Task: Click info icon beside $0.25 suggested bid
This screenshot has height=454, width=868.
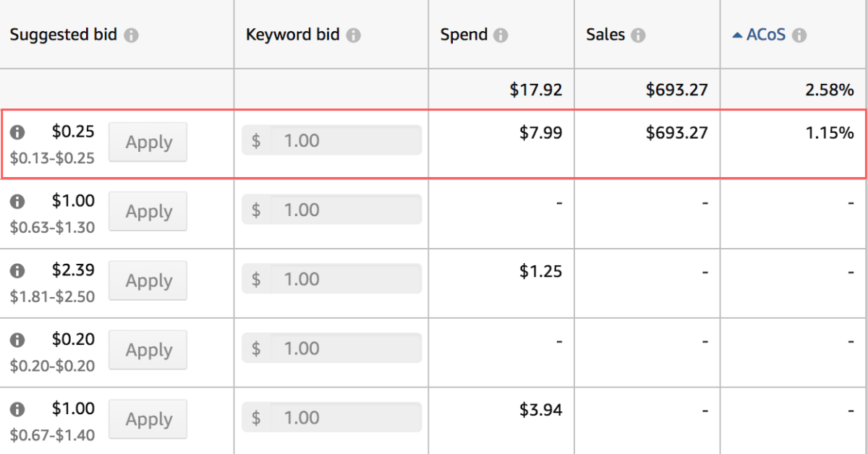Action: (x=18, y=132)
